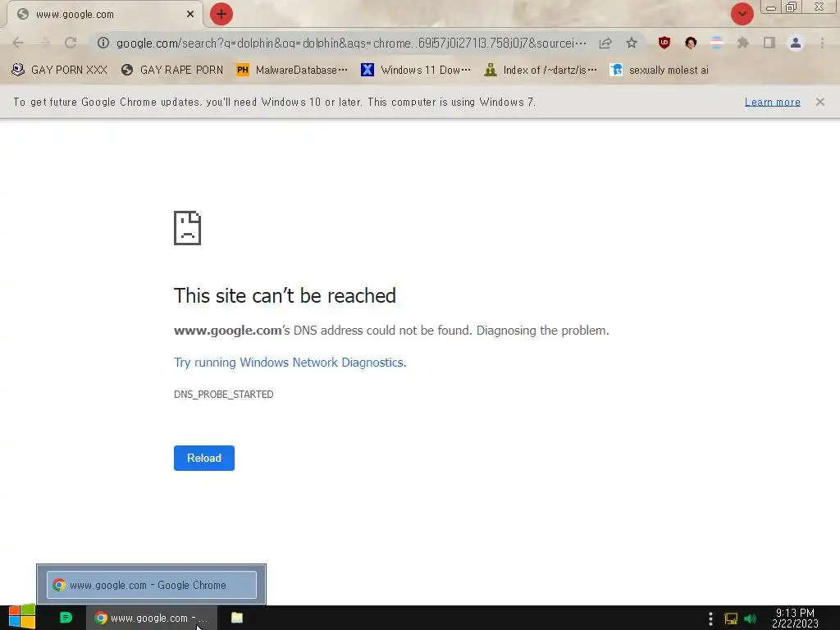Viewport: 840px width, 630px height.
Task: Dismiss the Chrome updates infobar
Action: [x=820, y=102]
